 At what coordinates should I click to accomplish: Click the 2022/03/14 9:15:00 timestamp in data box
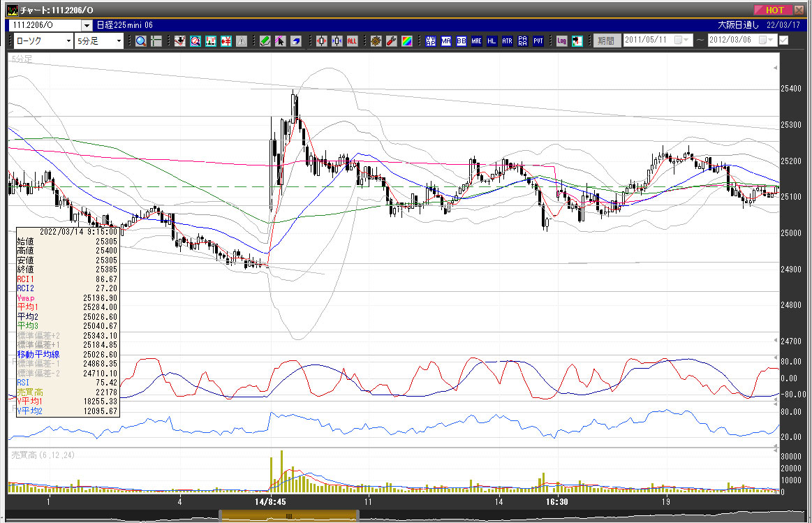click(x=78, y=232)
